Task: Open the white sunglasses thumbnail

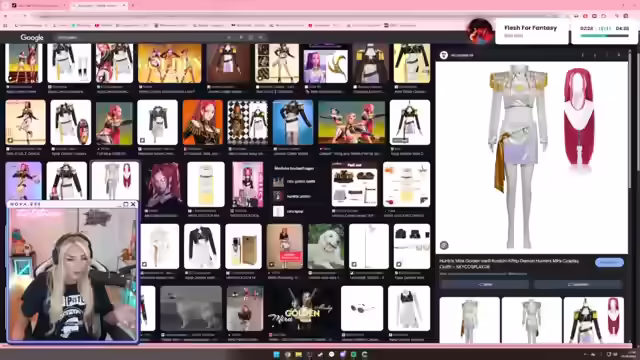Action: click(x=362, y=308)
